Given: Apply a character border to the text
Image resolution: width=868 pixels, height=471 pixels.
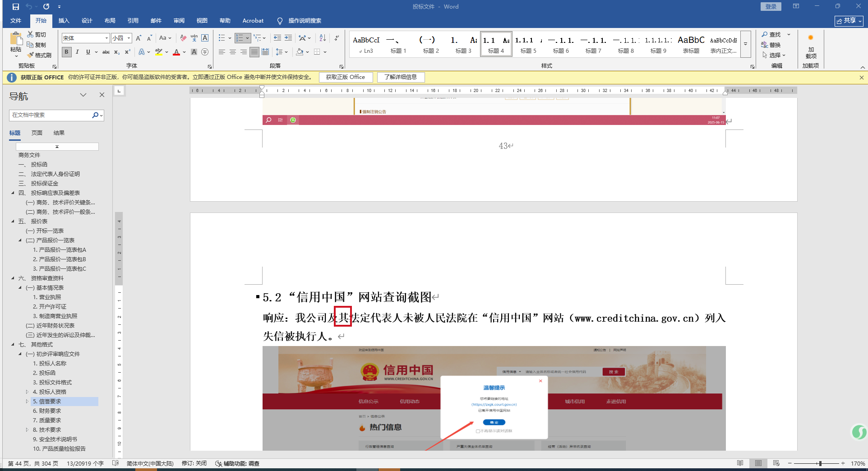Looking at the screenshot, I should point(205,38).
